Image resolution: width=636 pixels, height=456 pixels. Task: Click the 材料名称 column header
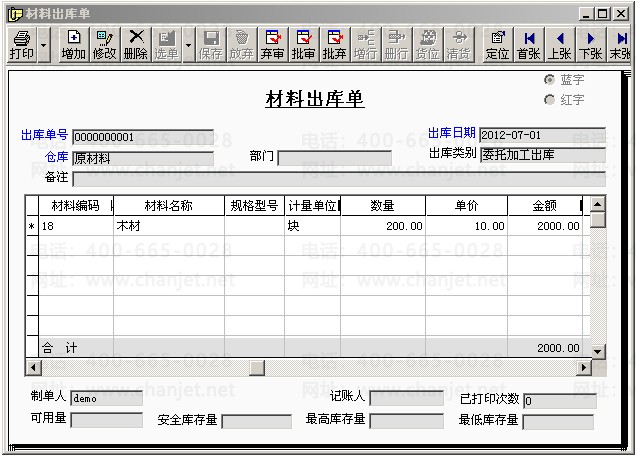[x=169, y=206]
